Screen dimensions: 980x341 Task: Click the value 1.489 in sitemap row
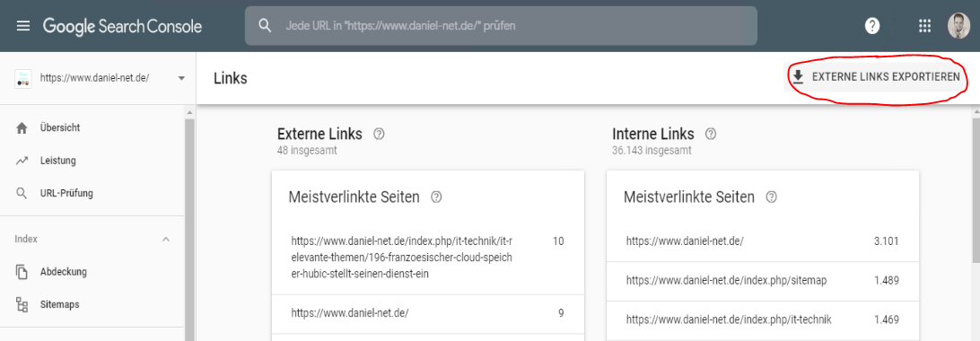pyautogui.click(x=887, y=281)
